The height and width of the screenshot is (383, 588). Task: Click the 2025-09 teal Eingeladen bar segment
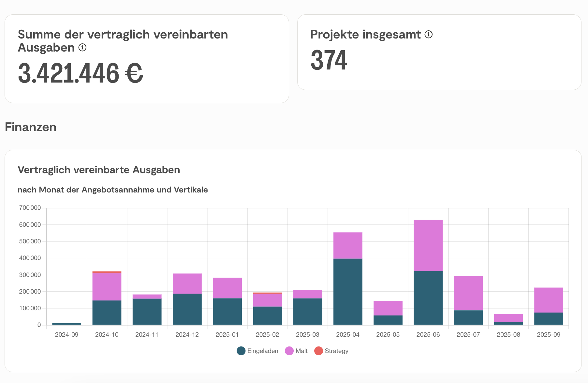549,319
